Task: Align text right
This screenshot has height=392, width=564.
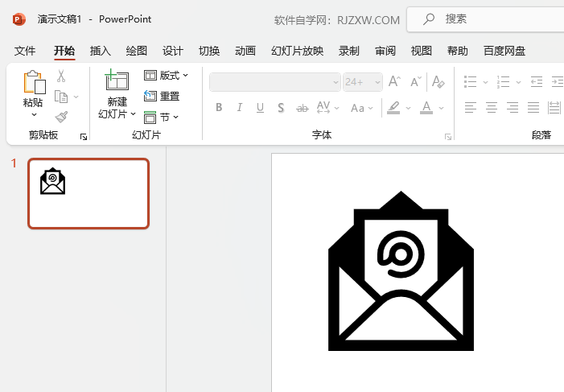Action: [x=513, y=108]
